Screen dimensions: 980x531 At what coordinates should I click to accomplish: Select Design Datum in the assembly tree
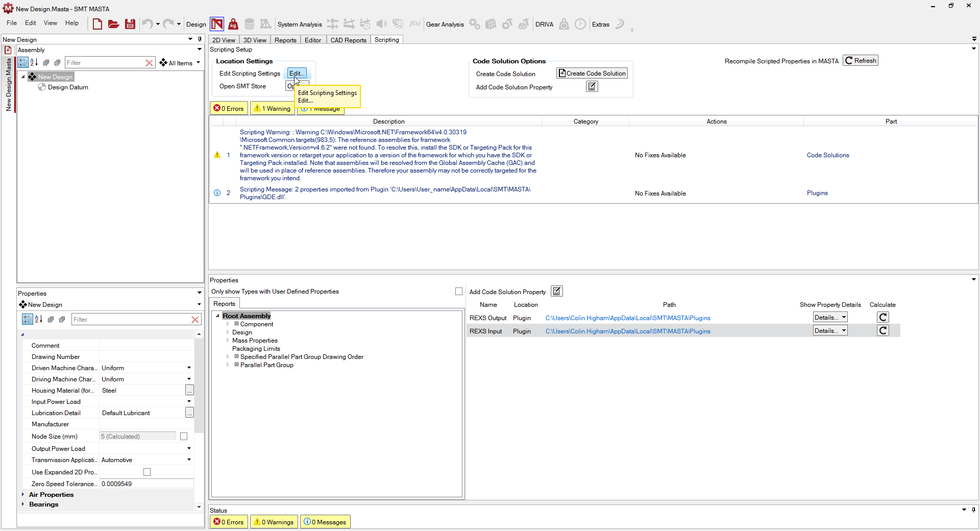coord(68,87)
